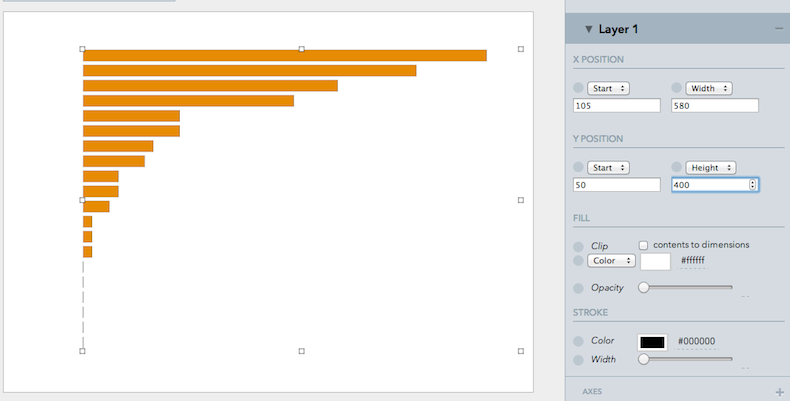Click the stroke Width slider handle
The image size is (790, 401).
[x=643, y=359]
